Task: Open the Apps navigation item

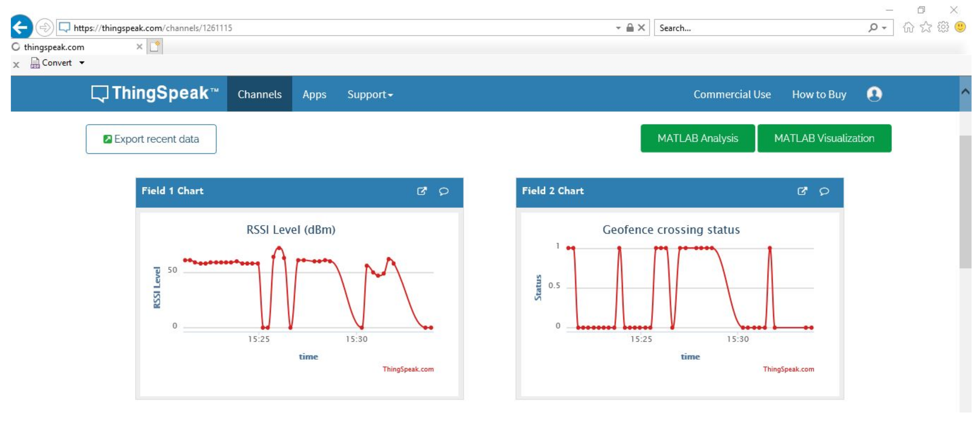Action: coord(314,94)
